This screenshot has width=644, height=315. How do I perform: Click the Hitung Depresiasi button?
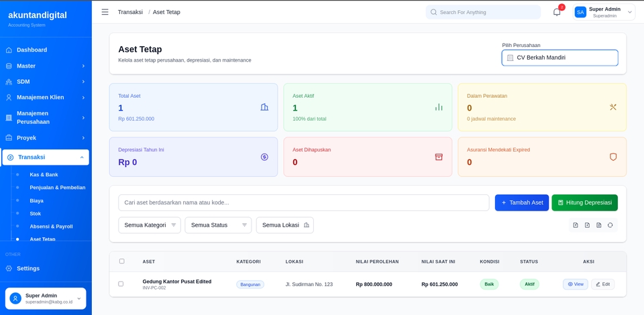584,202
